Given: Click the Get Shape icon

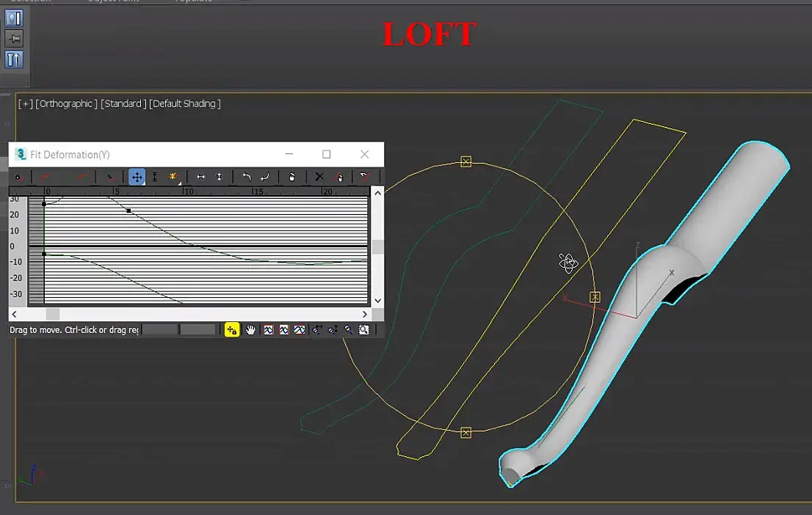Looking at the screenshot, I should pyautogui.click(x=364, y=177).
